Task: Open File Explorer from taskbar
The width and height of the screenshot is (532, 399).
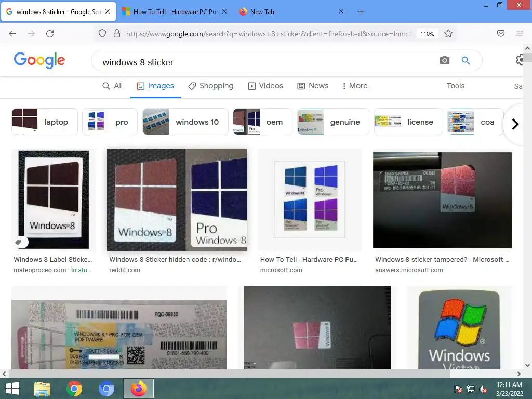Action: 42,389
